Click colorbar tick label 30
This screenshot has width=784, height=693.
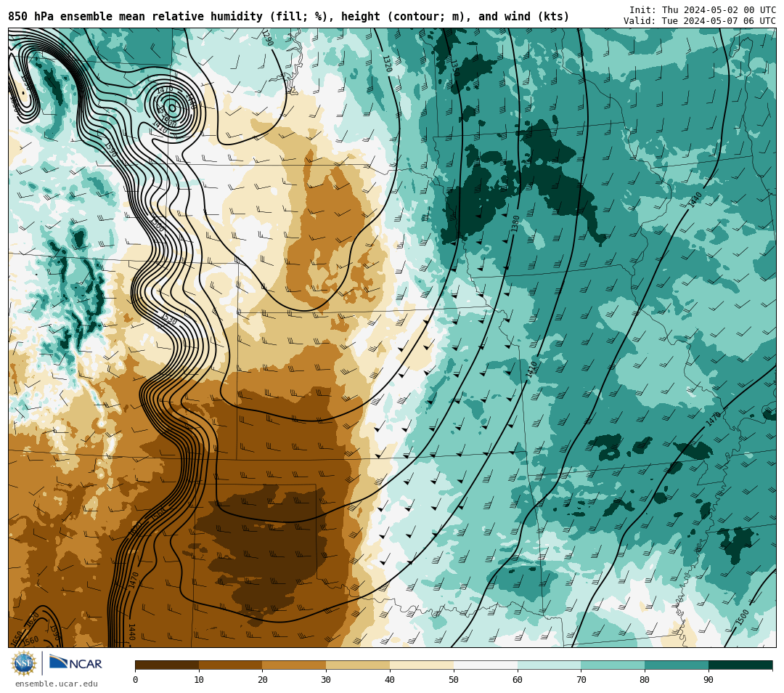click(x=327, y=679)
